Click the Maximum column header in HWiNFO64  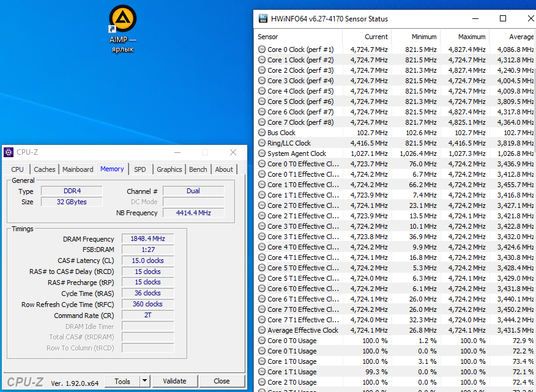464,37
